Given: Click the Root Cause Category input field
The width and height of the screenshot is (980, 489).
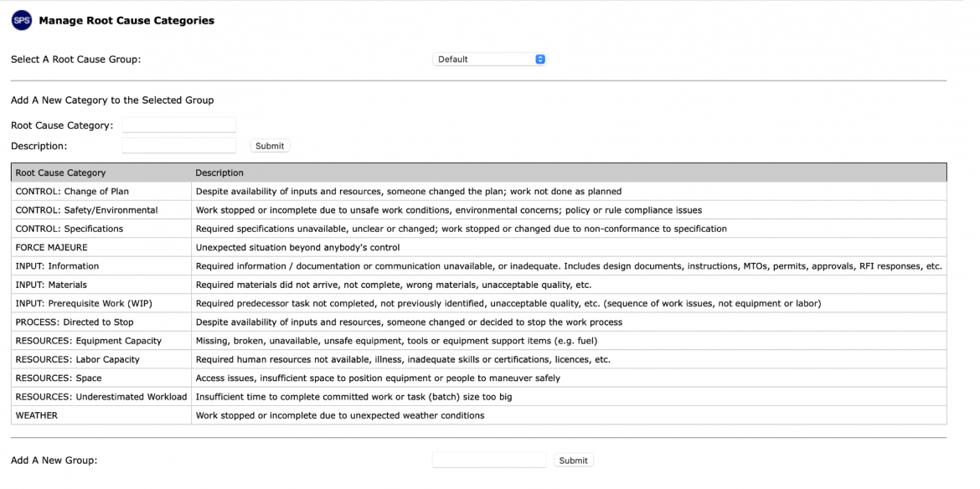Looking at the screenshot, I should click(178, 125).
